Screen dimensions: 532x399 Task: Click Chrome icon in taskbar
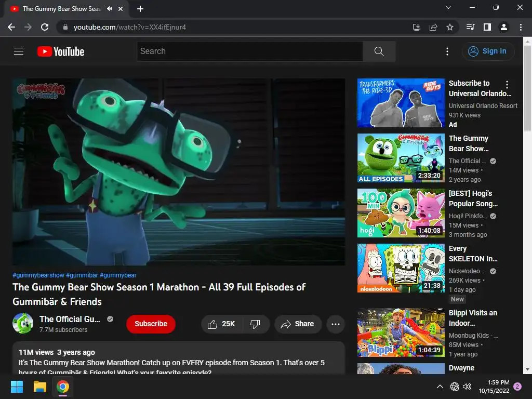tap(63, 387)
